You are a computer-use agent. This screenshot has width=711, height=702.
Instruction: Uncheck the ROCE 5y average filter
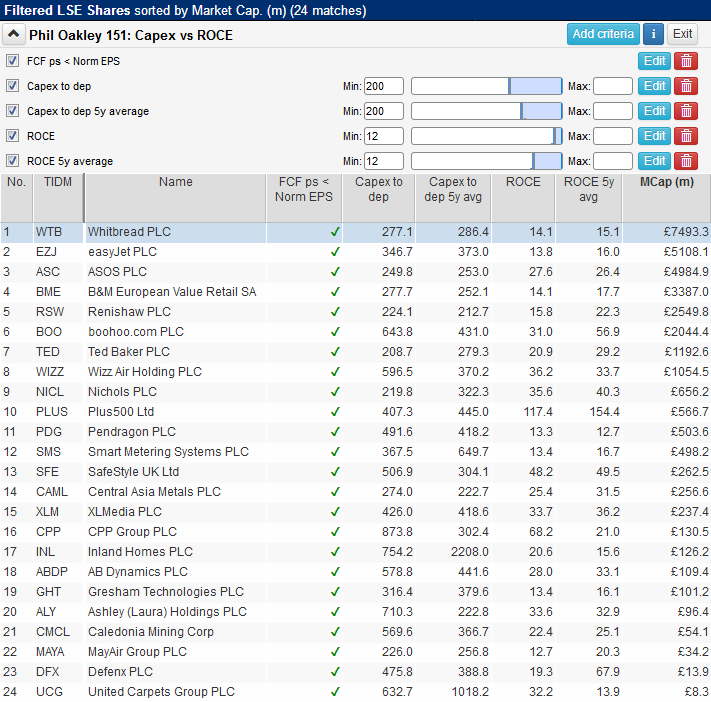(12, 161)
